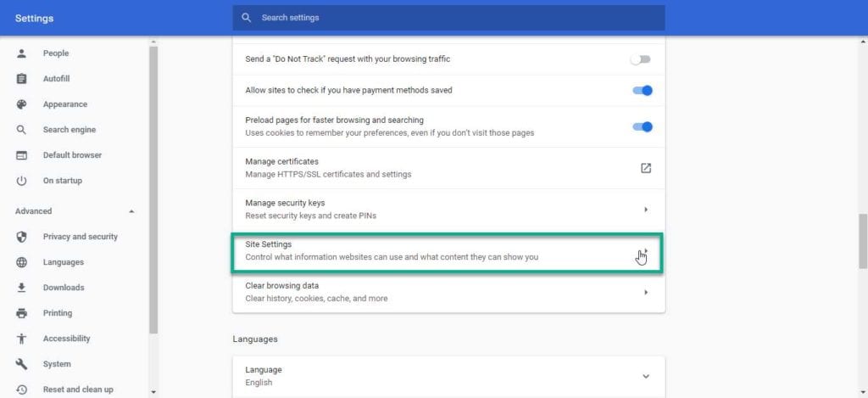Click 'Clear history, cookies, cache, and more' text
Viewport: 868px width, 398px height.
pyautogui.click(x=316, y=298)
